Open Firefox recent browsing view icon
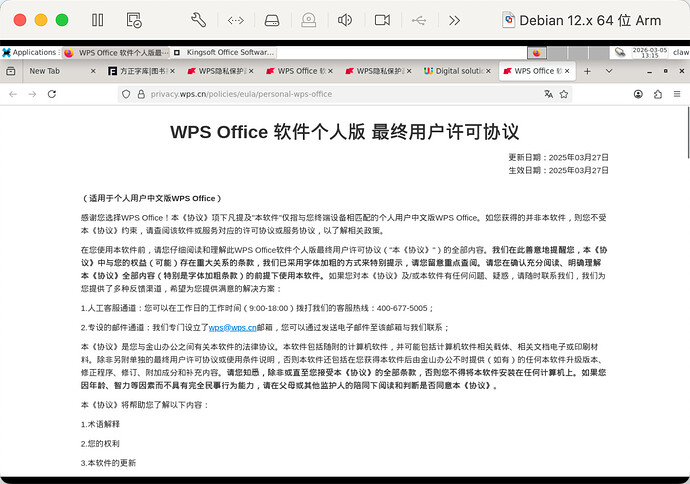Image resolution: width=690 pixels, height=484 pixels. pos(11,71)
